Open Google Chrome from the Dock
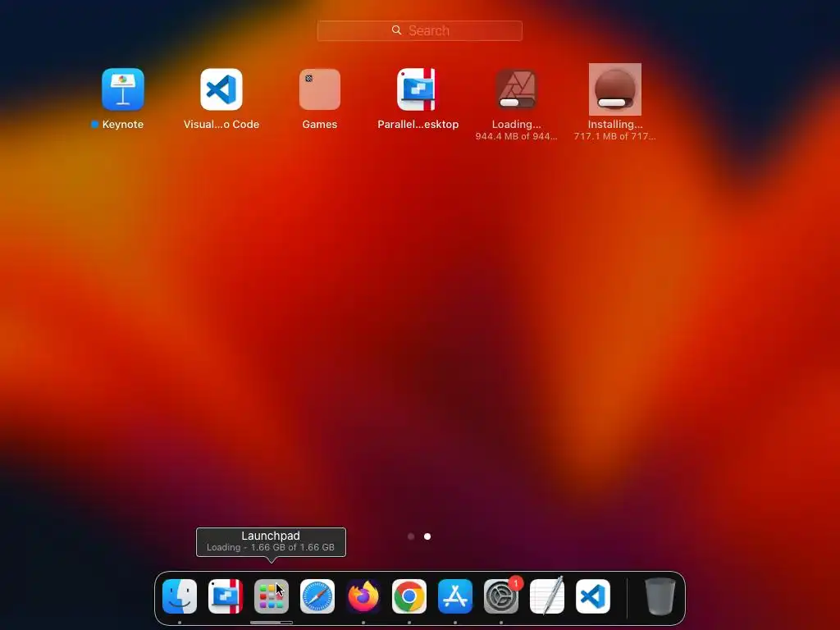The image size is (840, 630). pos(409,596)
